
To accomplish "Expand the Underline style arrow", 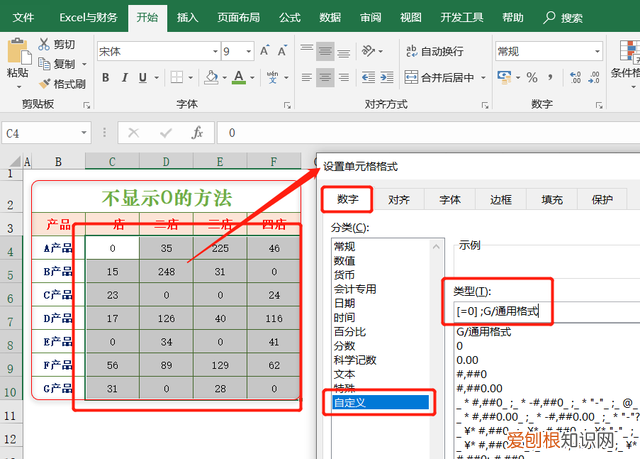I will [156, 77].
